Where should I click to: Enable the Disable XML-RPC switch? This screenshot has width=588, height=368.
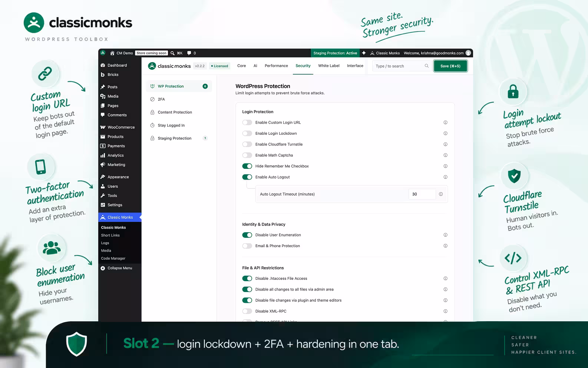pos(247,311)
